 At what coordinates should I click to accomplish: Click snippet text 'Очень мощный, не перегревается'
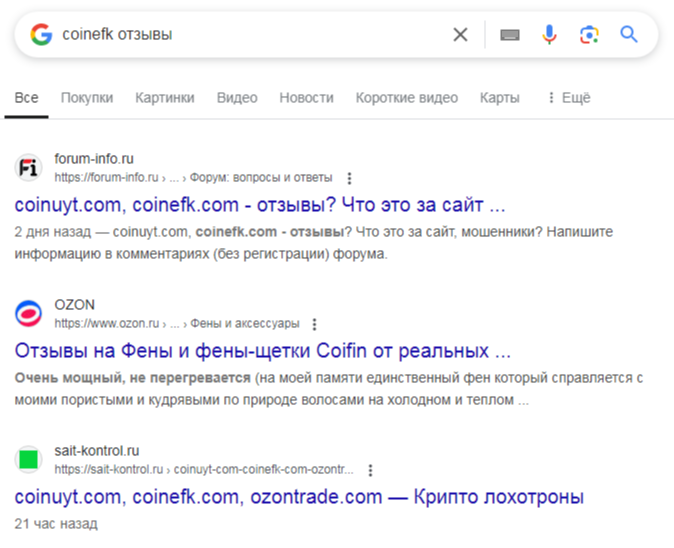tap(132, 378)
